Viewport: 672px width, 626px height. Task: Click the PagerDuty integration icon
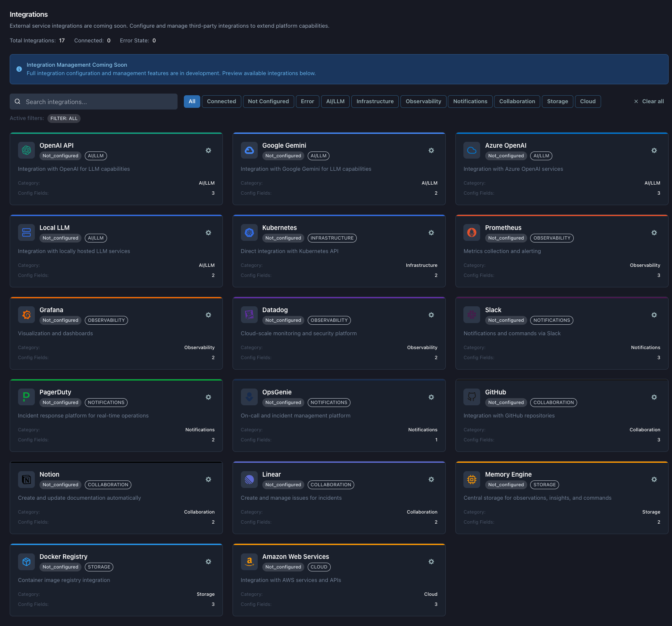pyautogui.click(x=26, y=396)
